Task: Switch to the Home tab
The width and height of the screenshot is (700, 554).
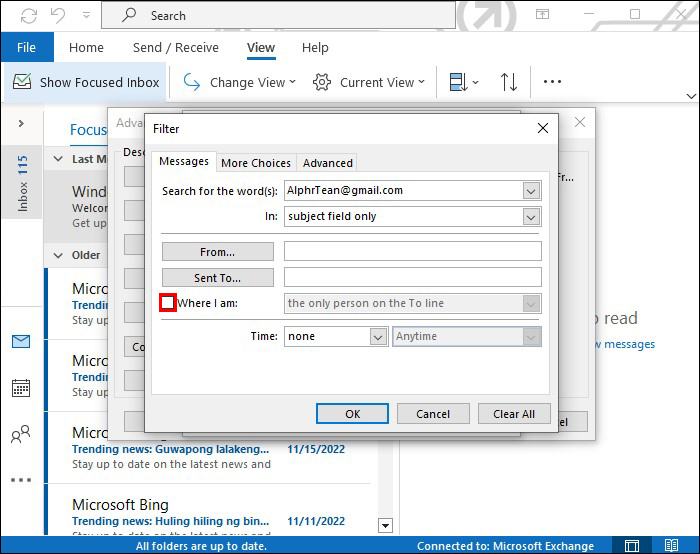Action: click(86, 47)
